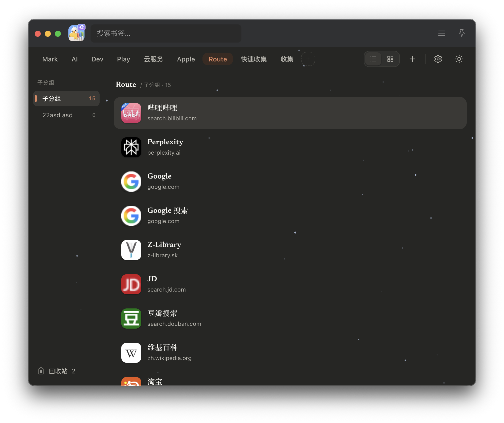Select the 快速收集 tab

[254, 59]
